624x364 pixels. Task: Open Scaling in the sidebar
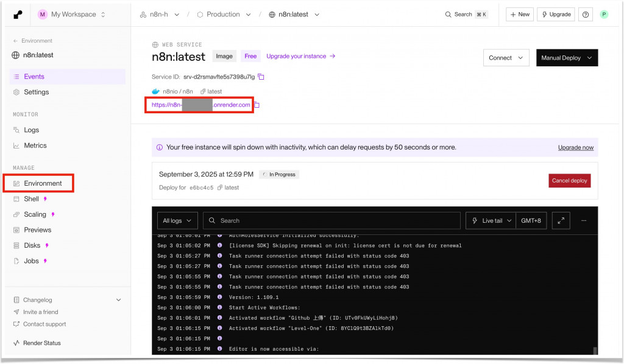click(x=35, y=214)
